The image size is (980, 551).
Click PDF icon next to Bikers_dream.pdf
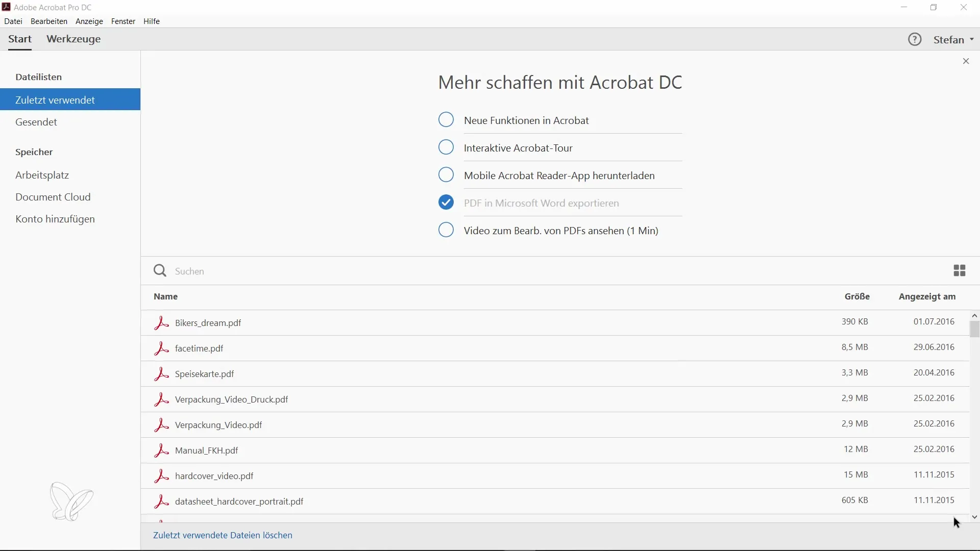pos(161,323)
